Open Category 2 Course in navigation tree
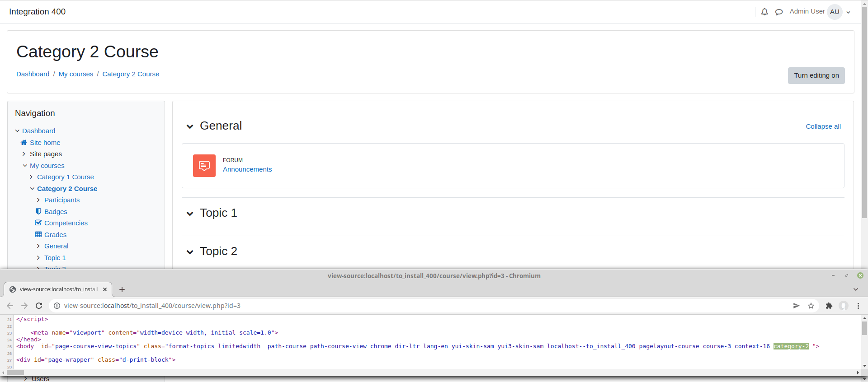The height and width of the screenshot is (382, 868). tap(67, 189)
